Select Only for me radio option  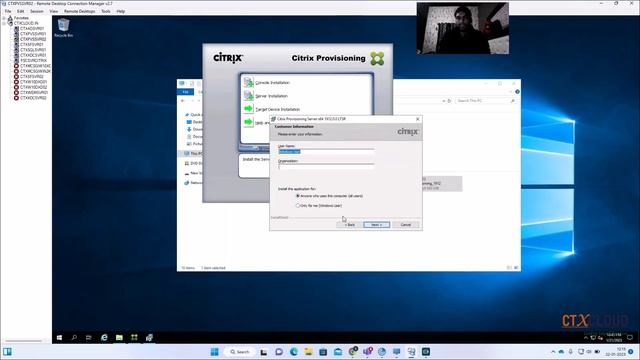[298, 206]
